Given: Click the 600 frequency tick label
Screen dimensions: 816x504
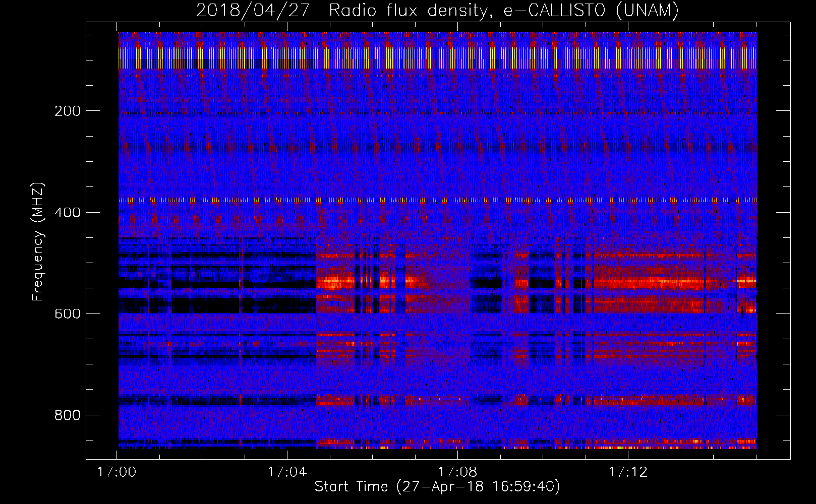Looking at the screenshot, I should tap(67, 313).
